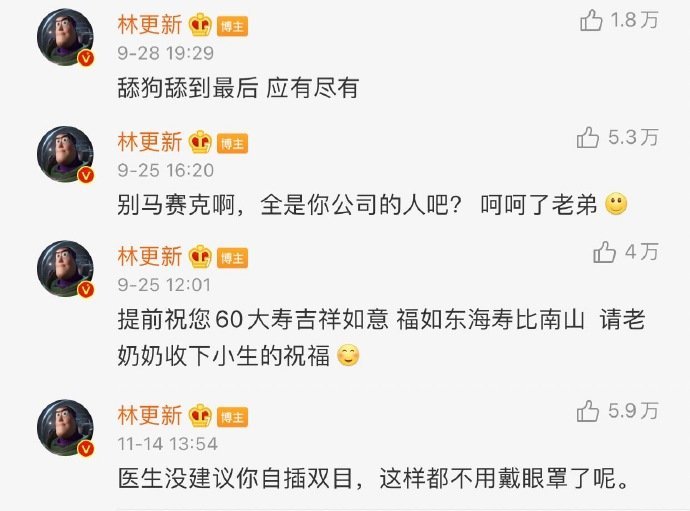This screenshot has width=690, height=511.
Task: Open avatar of the 9-28 19:29 comment
Action: pyautogui.click(x=66, y=37)
